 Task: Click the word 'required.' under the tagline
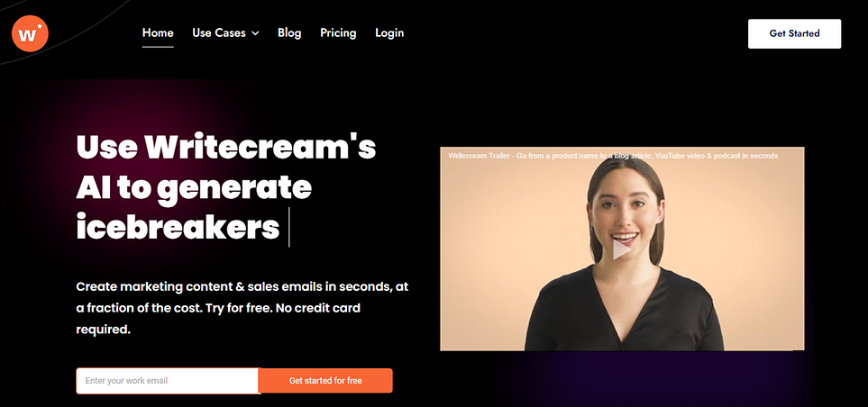click(x=103, y=330)
